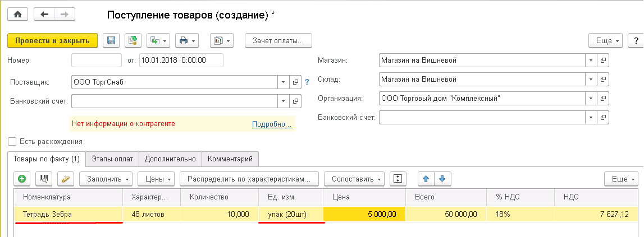Select the 5 000,00 price cell
The height and width of the screenshot is (237, 644).
(364, 214)
